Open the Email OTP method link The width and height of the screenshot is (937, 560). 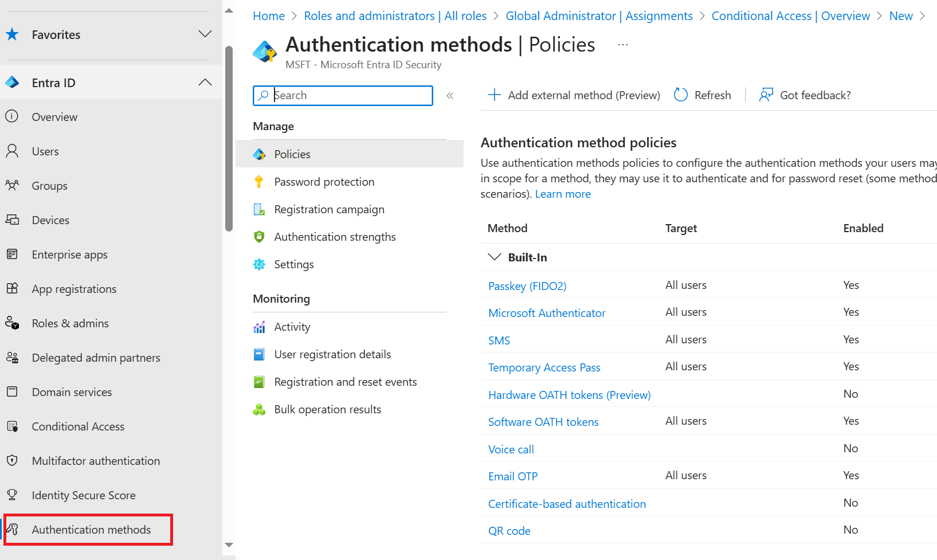[x=513, y=476]
